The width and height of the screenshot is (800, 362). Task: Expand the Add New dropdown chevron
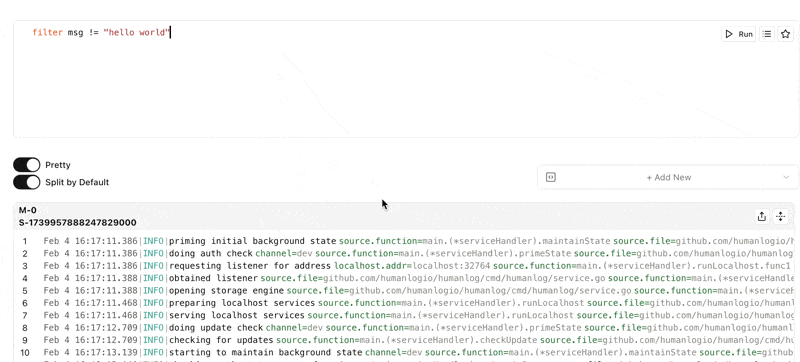(786, 177)
